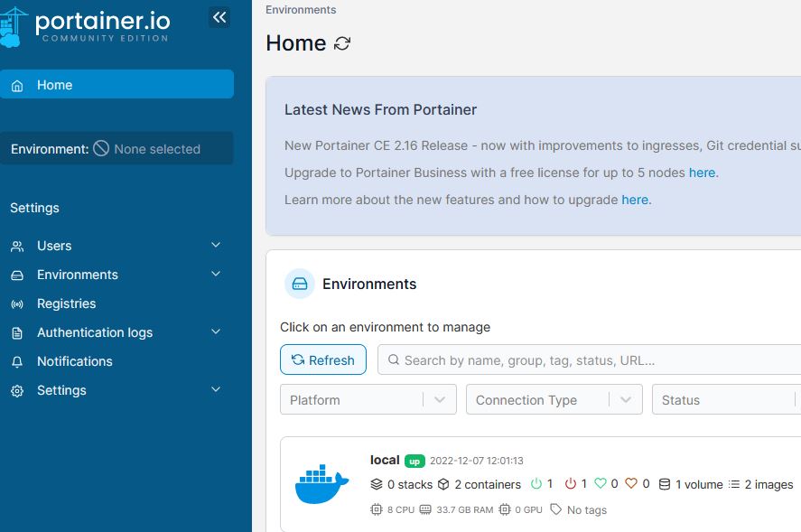This screenshot has width=801, height=532.
Task: Collapse the sidebar with double-chevron icon
Action: pos(219,17)
